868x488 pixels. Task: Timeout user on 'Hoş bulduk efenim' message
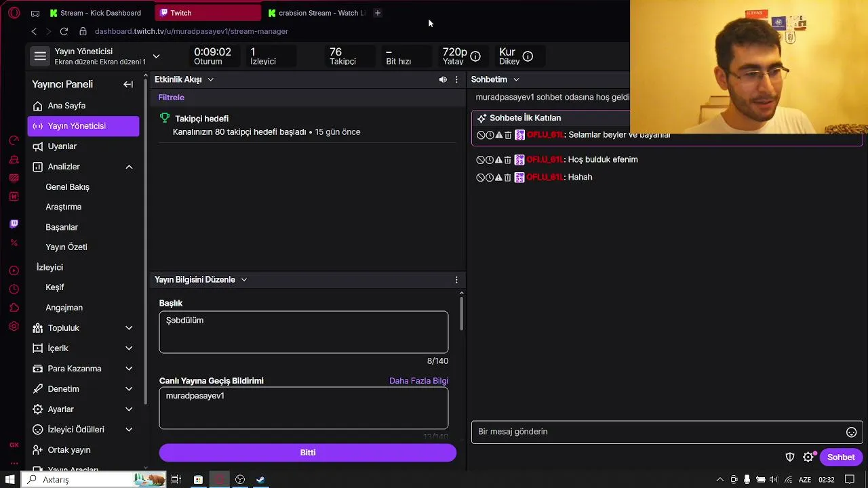click(x=490, y=160)
